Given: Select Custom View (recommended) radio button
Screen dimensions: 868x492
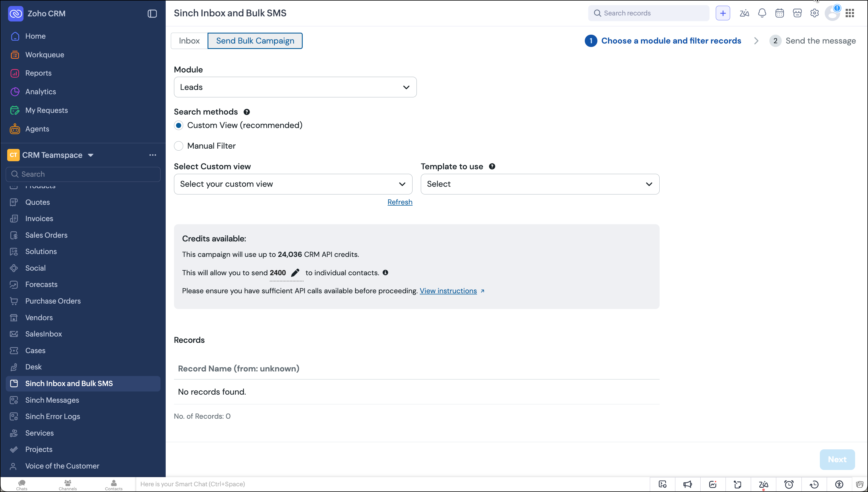Looking at the screenshot, I should pos(179,125).
